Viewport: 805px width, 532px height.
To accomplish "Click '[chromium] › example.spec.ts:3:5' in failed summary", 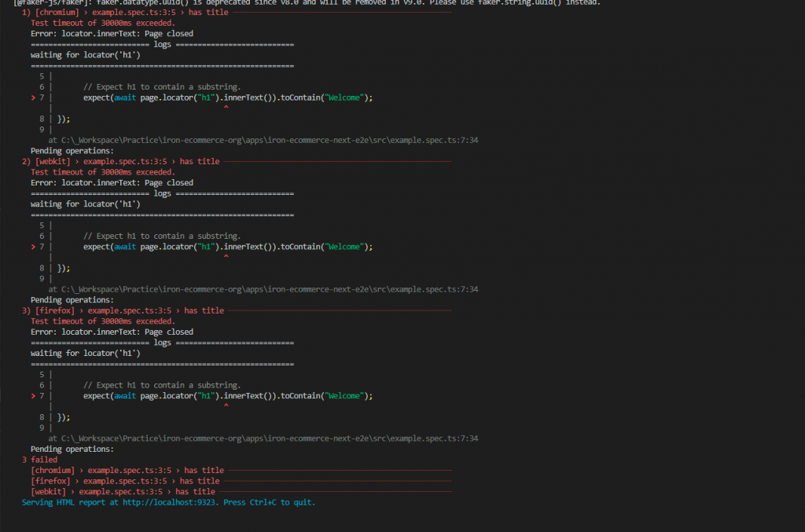I will pos(101,471).
